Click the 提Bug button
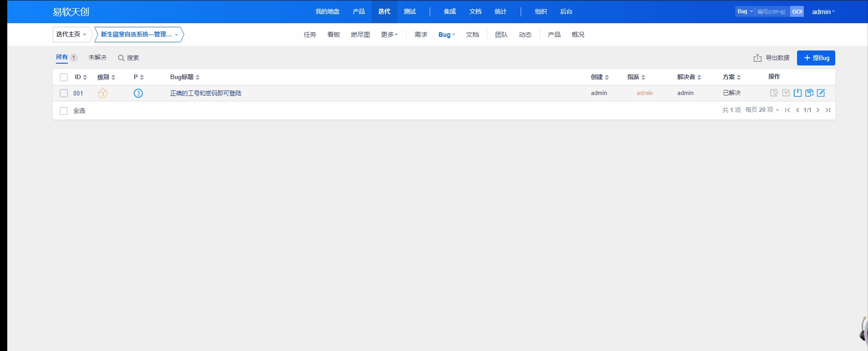 [x=816, y=58]
